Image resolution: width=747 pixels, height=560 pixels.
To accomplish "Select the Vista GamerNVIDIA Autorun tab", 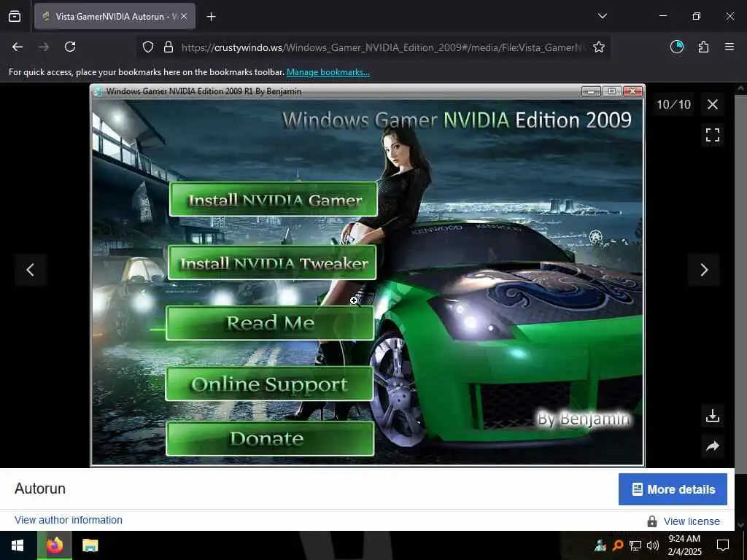I will pos(115,16).
